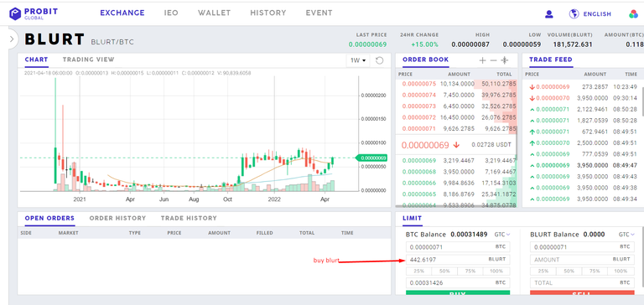Go to the IEO page
This screenshot has width=644, height=305.
click(x=171, y=13)
